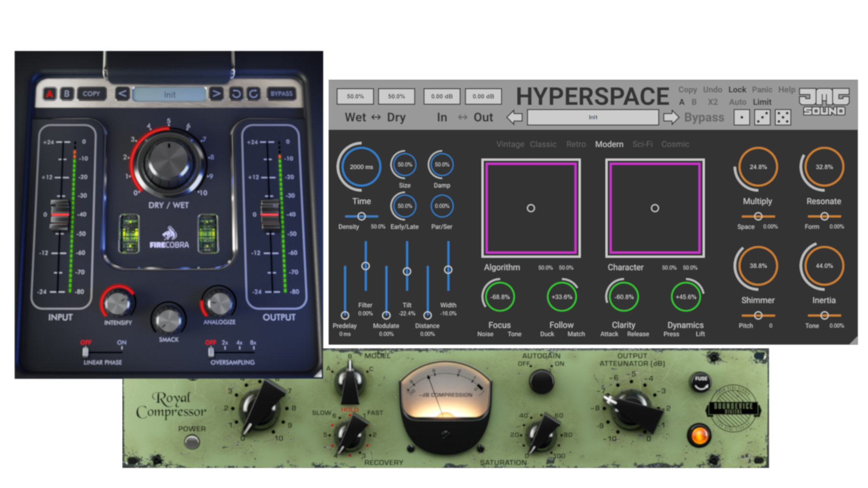The height and width of the screenshot is (488, 868).
Task: Click the redo arrow in FireCobra
Action: pos(254,94)
